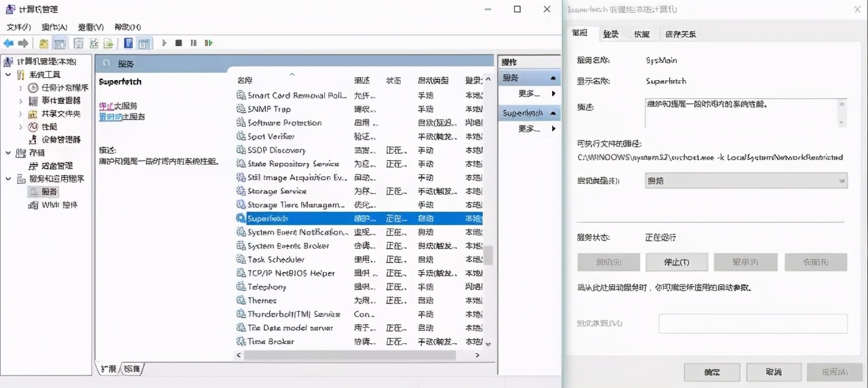The image size is (868, 388).
Task: Click the Back arrow in the toolbar
Action: [x=9, y=43]
